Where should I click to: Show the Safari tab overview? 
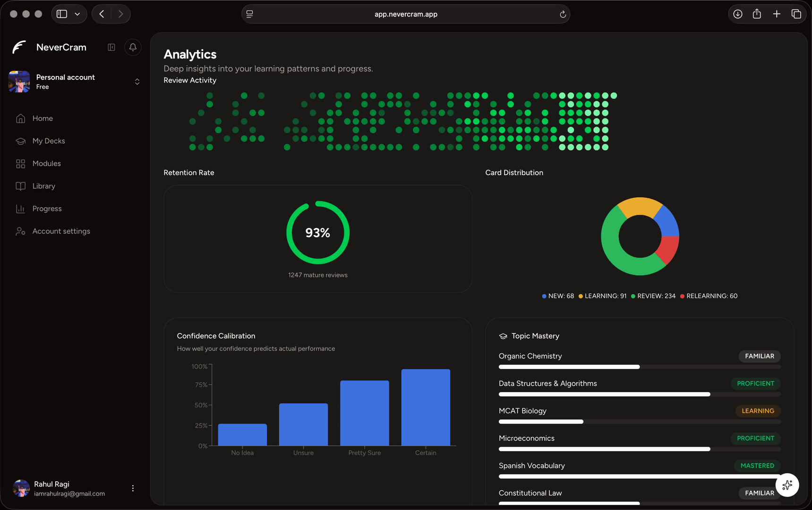coord(796,14)
